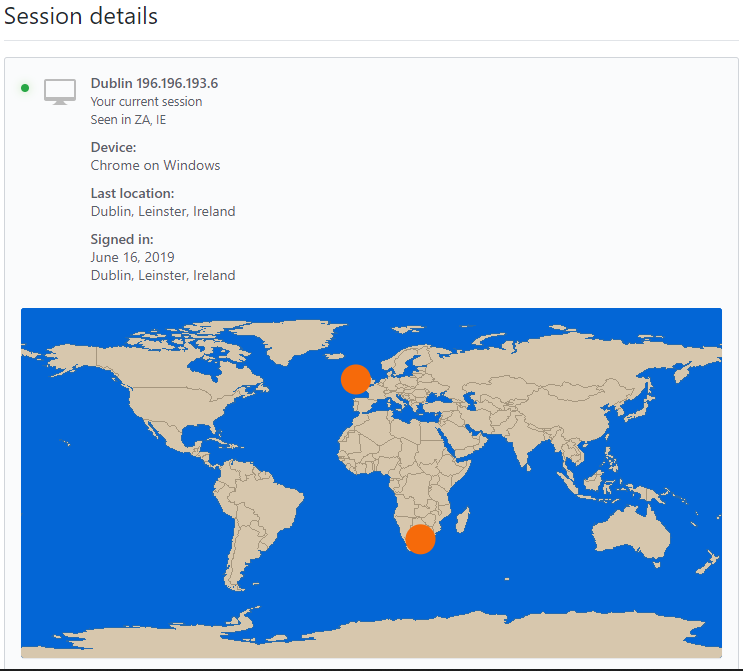Select the orange marker over South Africa
This screenshot has width=743, height=671.
pyautogui.click(x=420, y=539)
